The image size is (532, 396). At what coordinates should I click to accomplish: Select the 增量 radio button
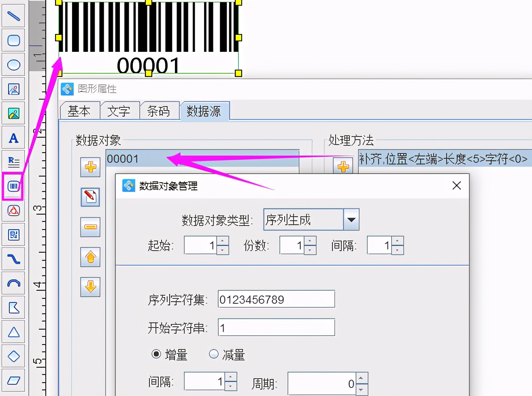click(156, 354)
